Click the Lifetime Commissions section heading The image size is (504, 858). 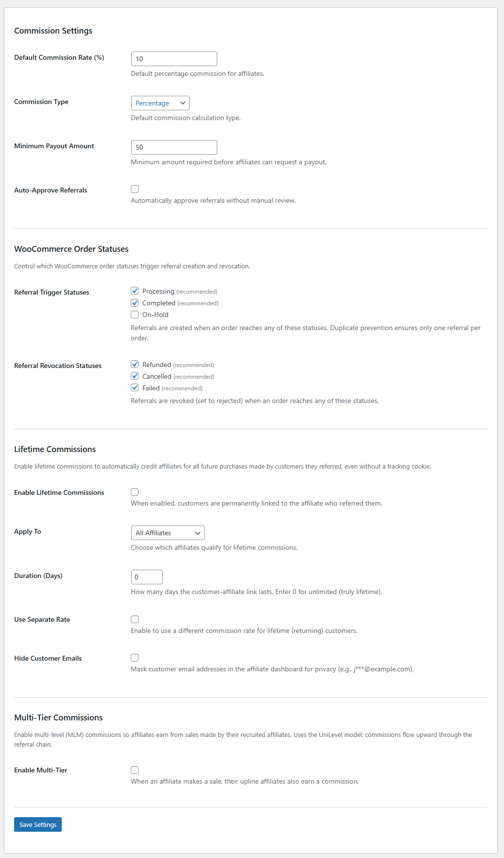coord(55,449)
